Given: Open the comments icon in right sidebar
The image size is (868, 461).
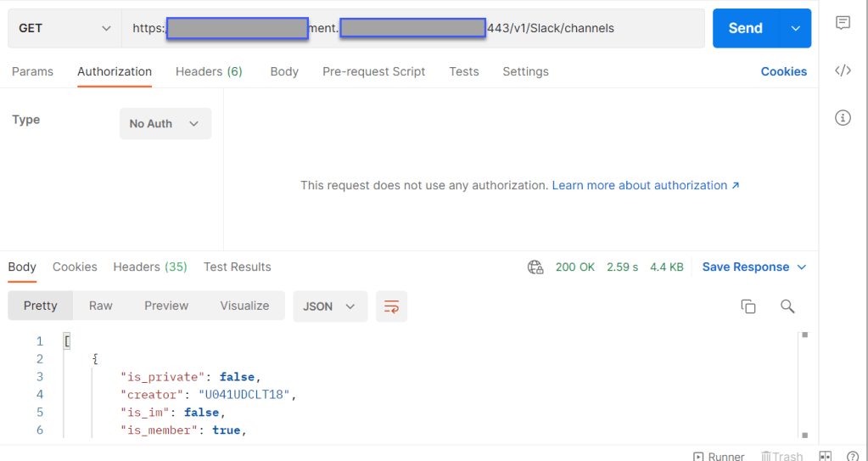Looking at the screenshot, I should (843, 24).
